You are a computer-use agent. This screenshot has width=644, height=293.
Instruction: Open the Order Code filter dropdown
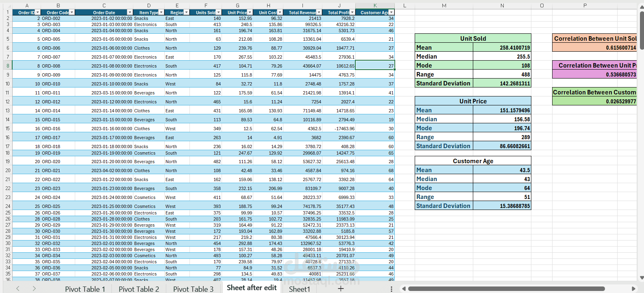click(72, 13)
